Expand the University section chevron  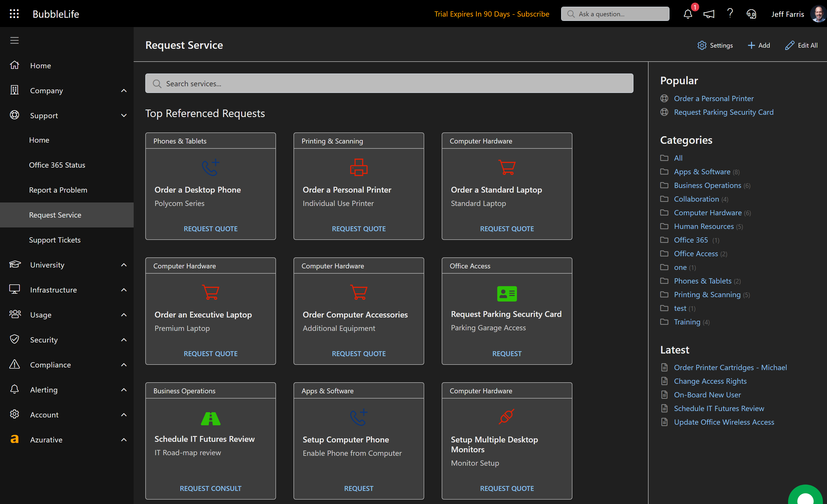tap(124, 265)
